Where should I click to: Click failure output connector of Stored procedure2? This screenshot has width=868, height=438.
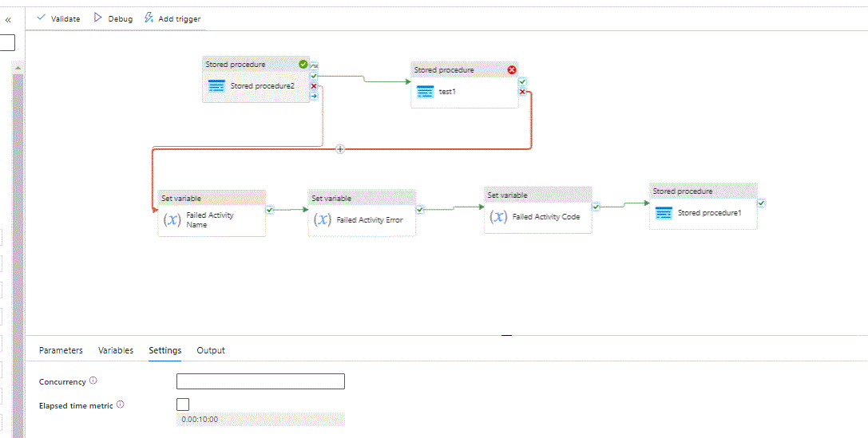314,86
